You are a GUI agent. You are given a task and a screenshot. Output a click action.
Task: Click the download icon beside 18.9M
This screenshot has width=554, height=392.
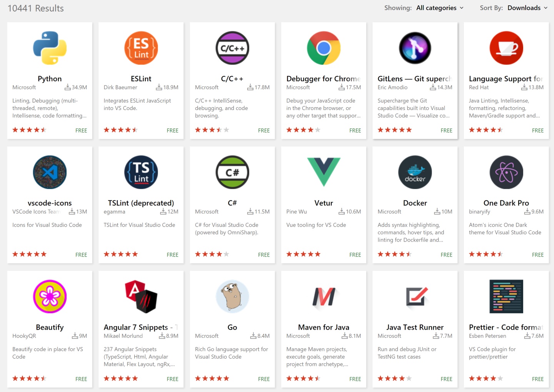pos(159,87)
